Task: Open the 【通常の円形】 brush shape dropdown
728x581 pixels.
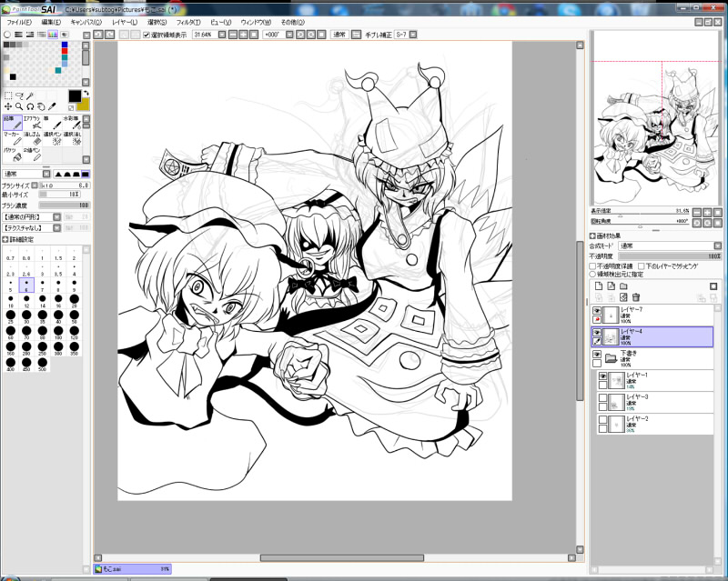Action: click(56, 217)
